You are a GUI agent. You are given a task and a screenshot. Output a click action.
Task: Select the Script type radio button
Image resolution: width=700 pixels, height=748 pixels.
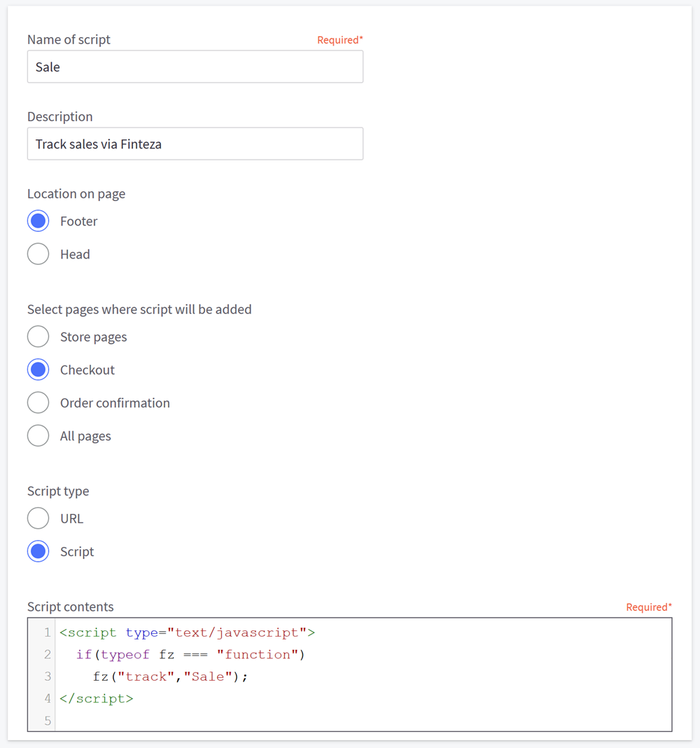[x=38, y=551]
